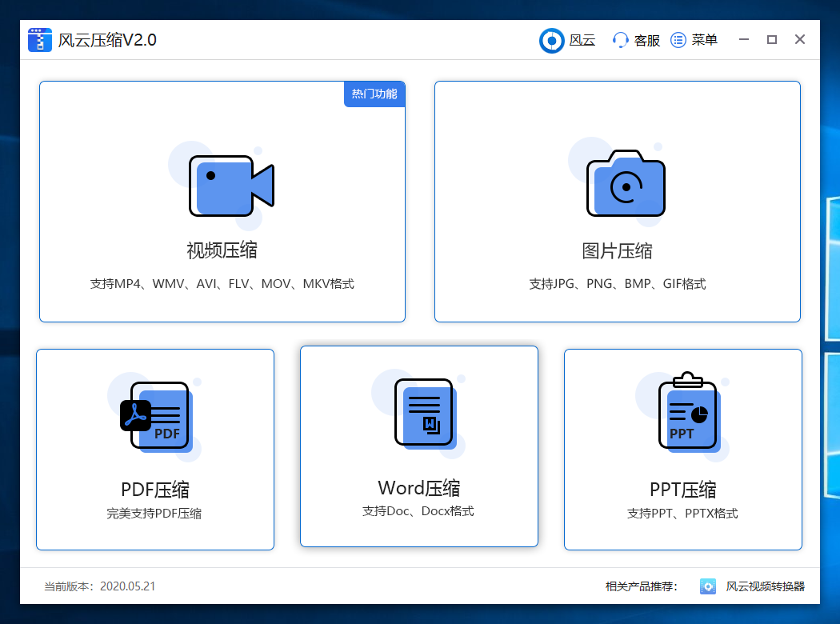Close the 风云压缩 window
Image resolution: width=840 pixels, height=624 pixels.
coord(800,40)
